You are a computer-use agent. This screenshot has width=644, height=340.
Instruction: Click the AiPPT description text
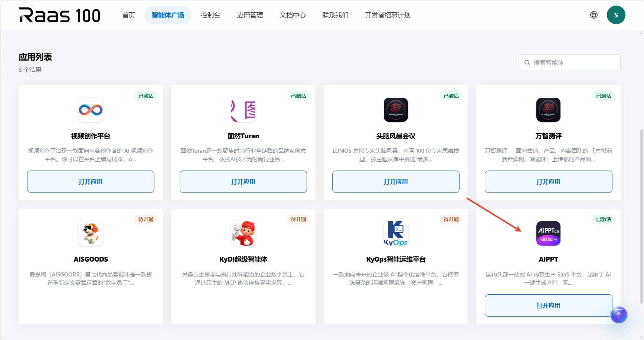point(548,279)
